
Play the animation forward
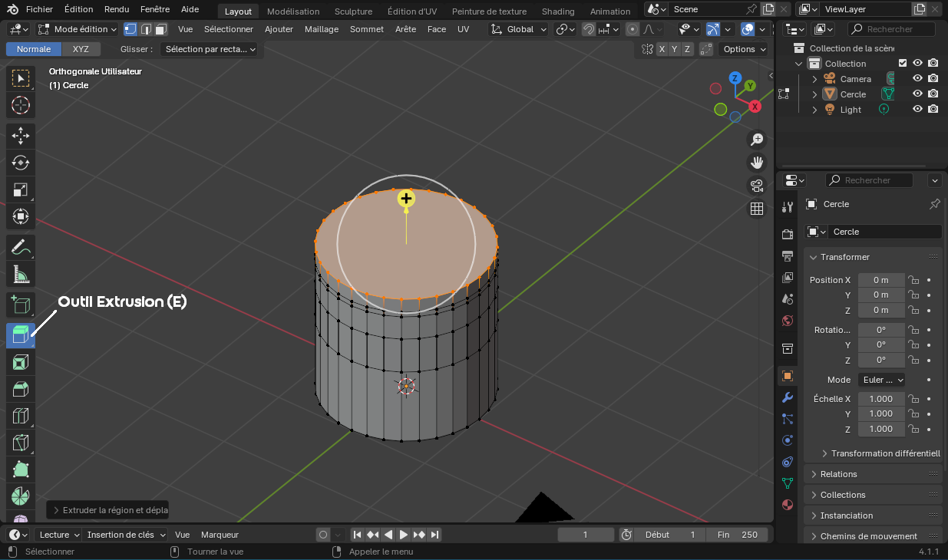point(404,535)
